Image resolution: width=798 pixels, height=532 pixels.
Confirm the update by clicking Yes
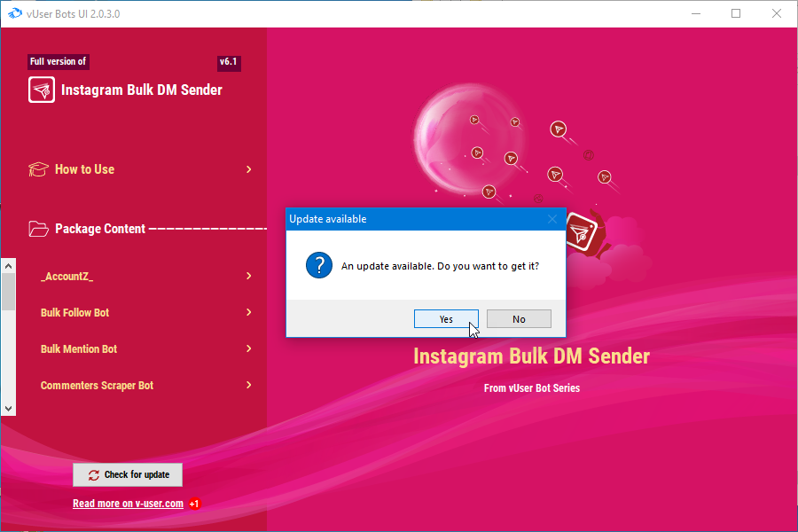click(x=446, y=318)
